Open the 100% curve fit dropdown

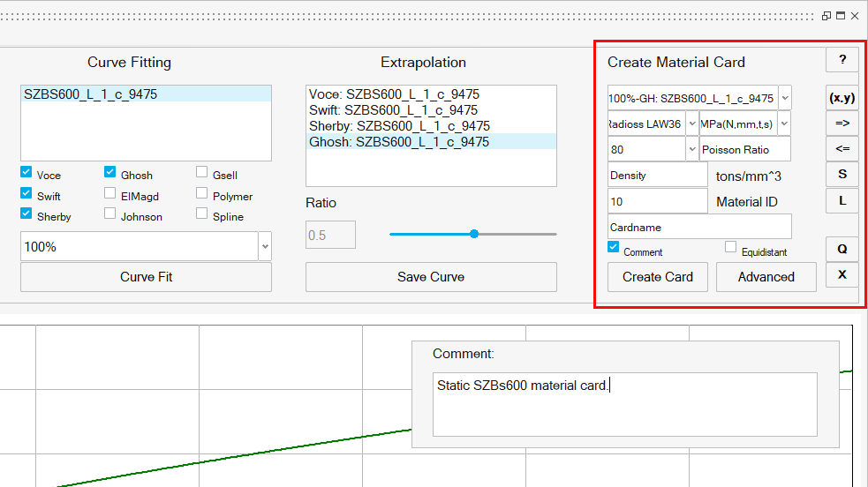tap(265, 247)
